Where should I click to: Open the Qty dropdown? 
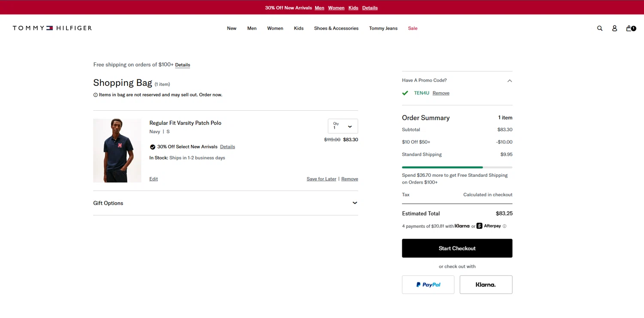coord(343,126)
